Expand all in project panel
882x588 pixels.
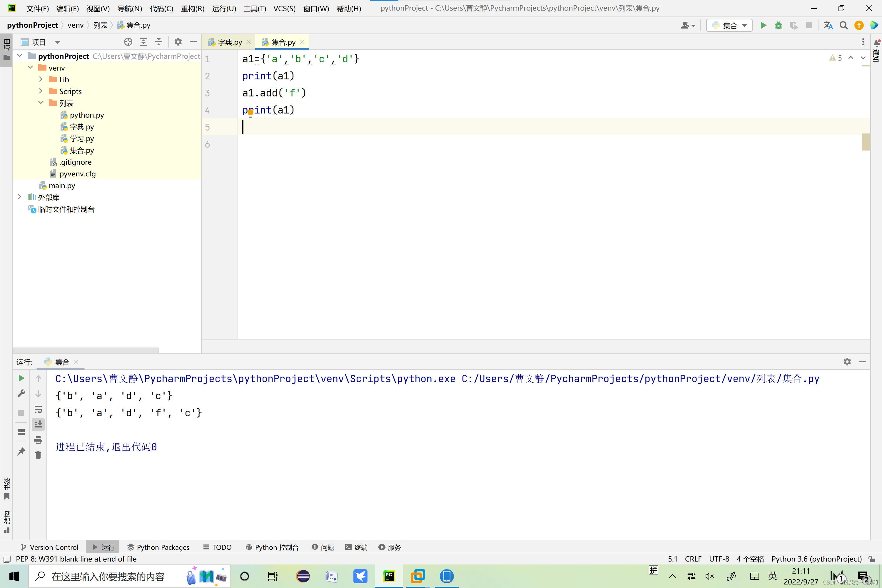pyautogui.click(x=143, y=42)
